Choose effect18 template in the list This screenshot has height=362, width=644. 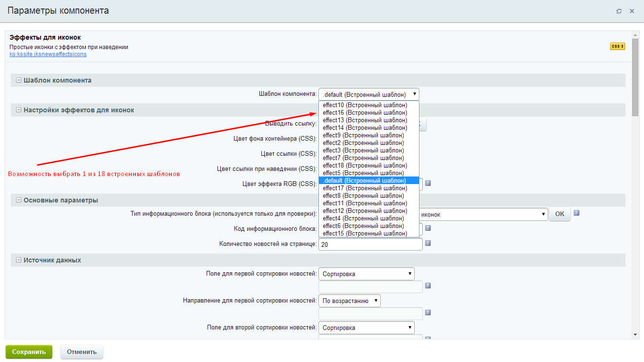click(365, 166)
